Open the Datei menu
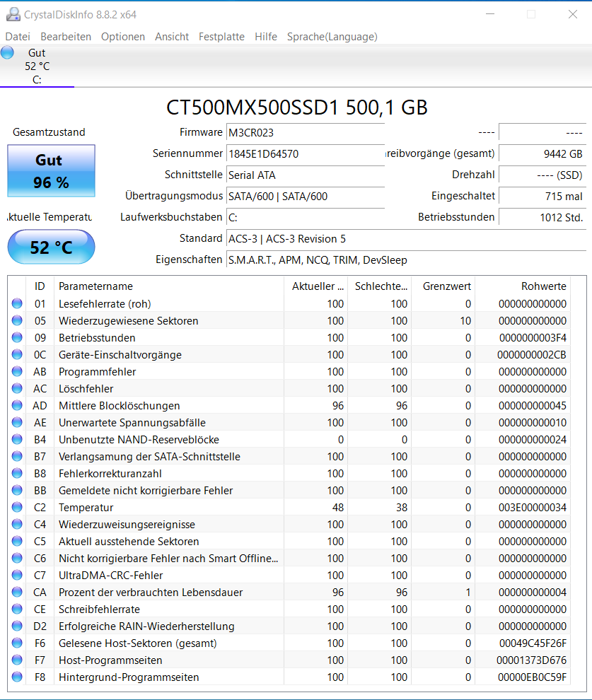The image size is (592, 700). pyautogui.click(x=18, y=37)
